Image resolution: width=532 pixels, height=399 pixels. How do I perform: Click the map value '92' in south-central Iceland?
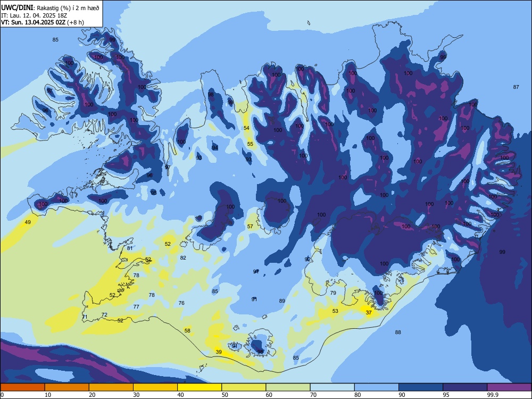coord(307,259)
